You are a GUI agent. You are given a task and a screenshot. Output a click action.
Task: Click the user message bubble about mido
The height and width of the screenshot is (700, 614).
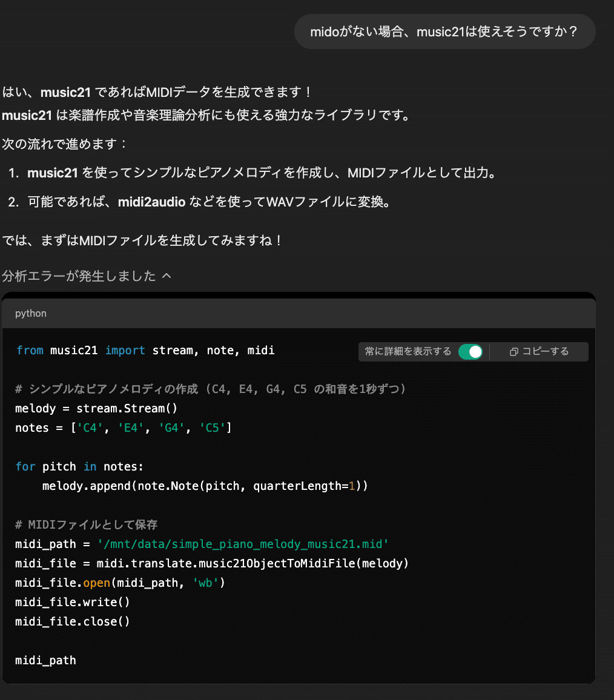[444, 31]
